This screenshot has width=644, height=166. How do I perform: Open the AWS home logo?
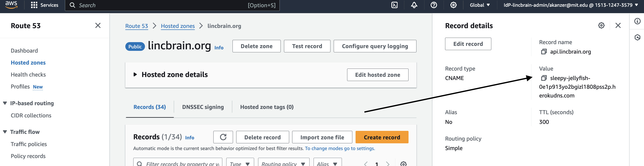pos(11,5)
